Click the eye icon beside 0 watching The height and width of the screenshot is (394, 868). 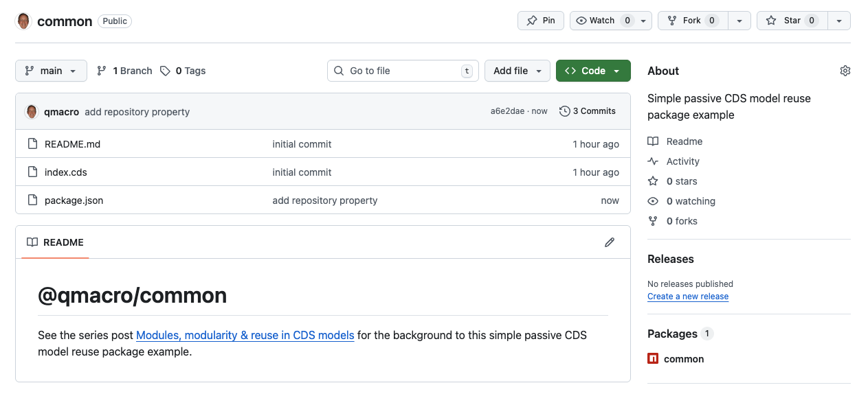click(x=653, y=201)
